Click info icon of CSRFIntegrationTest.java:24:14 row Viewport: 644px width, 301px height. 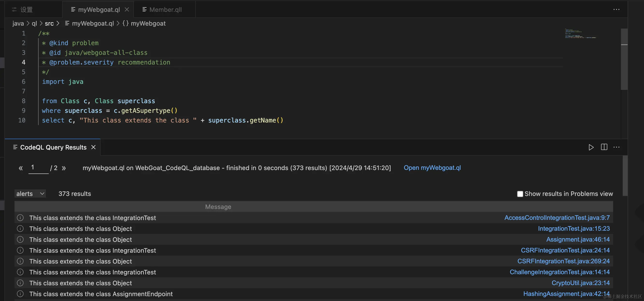pyautogui.click(x=20, y=250)
